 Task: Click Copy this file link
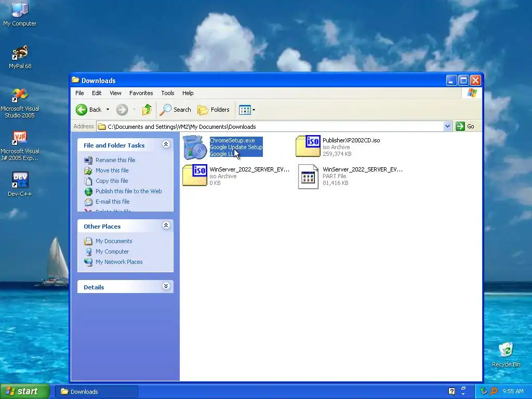tap(112, 181)
